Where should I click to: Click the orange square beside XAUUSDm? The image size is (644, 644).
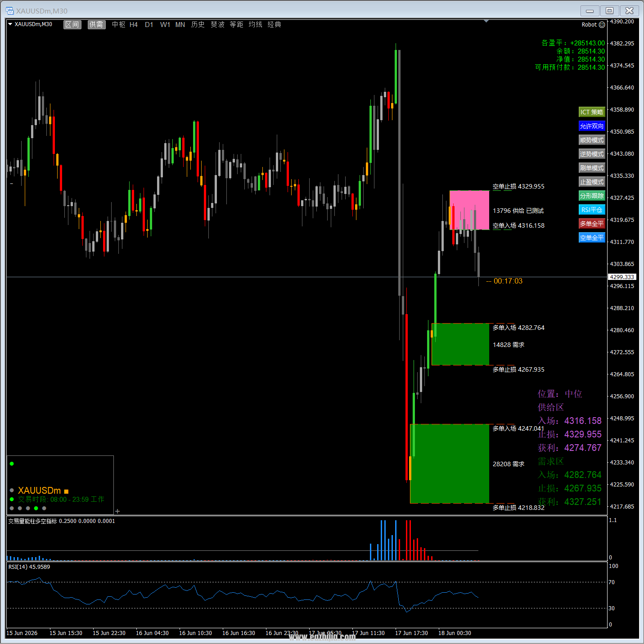click(66, 491)
